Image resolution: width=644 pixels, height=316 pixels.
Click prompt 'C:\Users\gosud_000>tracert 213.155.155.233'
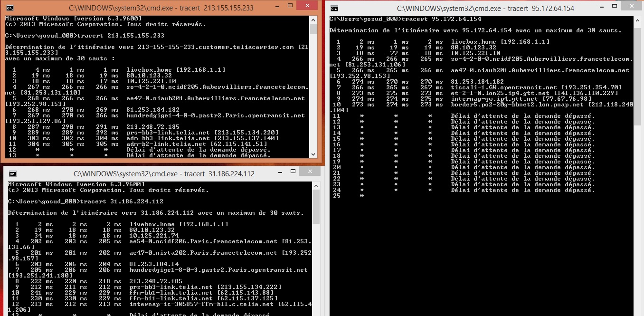click(85, 36)
